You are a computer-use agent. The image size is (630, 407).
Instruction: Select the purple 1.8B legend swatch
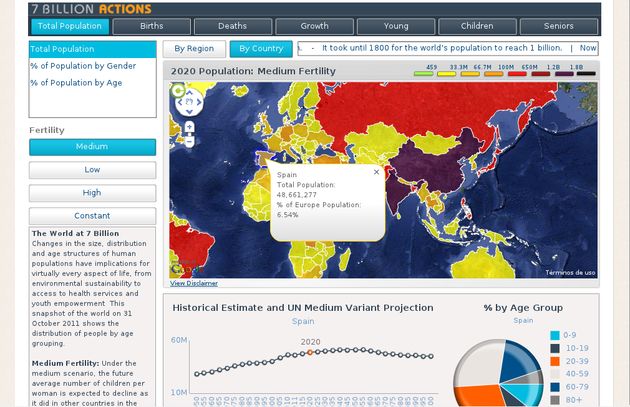pos(564,74)
